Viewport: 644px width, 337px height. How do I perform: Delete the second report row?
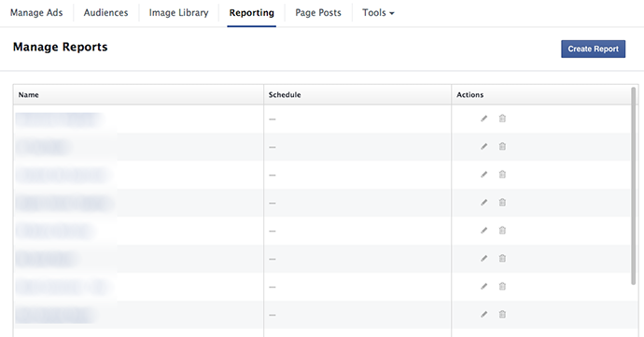pos(502,147)
